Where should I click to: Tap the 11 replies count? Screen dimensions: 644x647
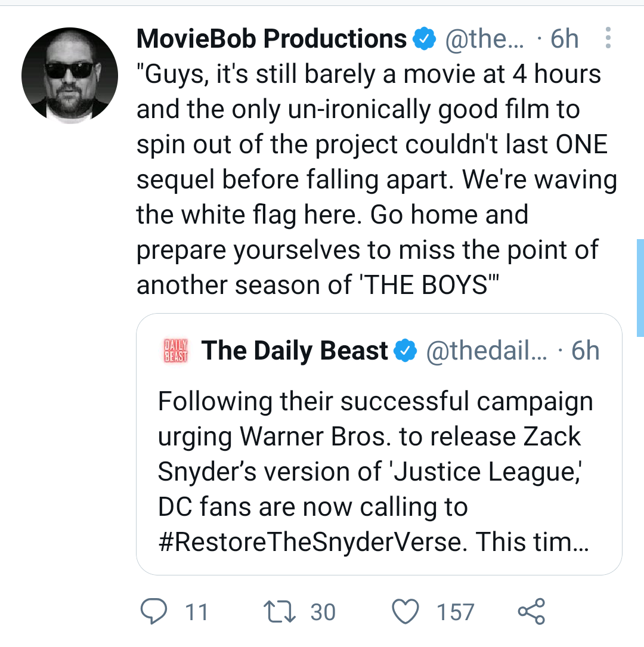pyautogui.click(x=196, y=612)
